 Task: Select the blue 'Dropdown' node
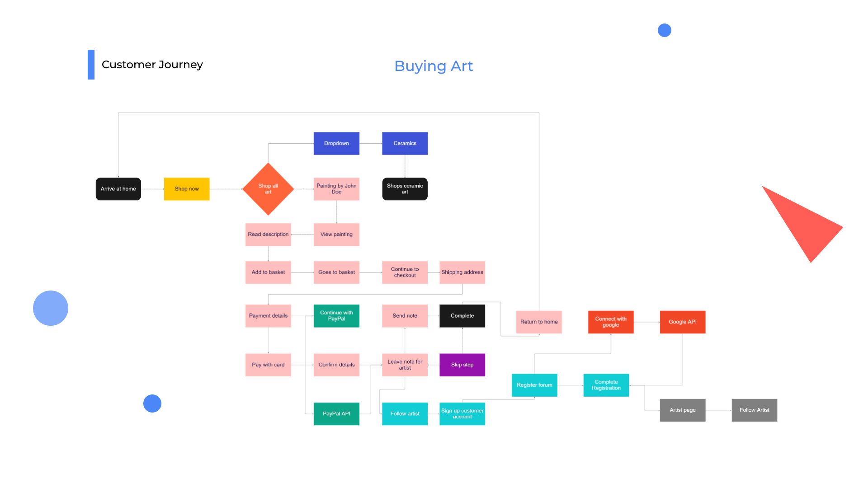[336, 143]
